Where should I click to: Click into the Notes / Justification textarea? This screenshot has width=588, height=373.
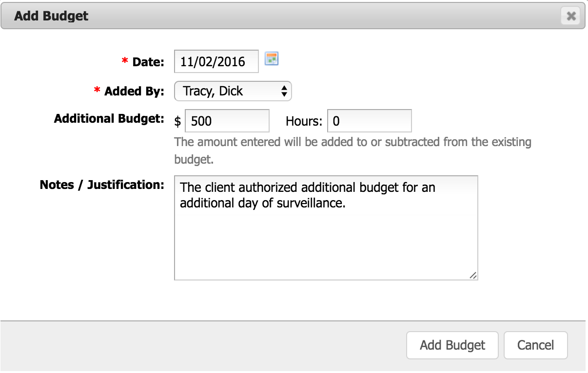click(326, 228)
